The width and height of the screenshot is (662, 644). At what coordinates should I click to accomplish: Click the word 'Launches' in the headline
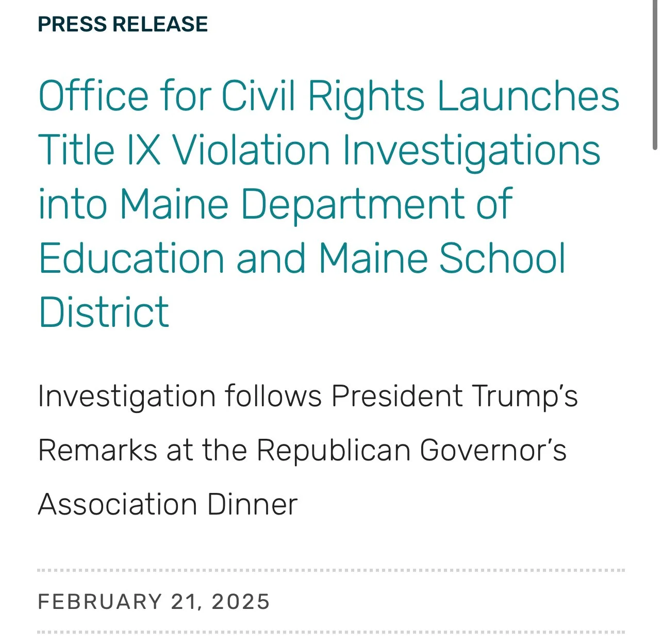coord(528,96)
